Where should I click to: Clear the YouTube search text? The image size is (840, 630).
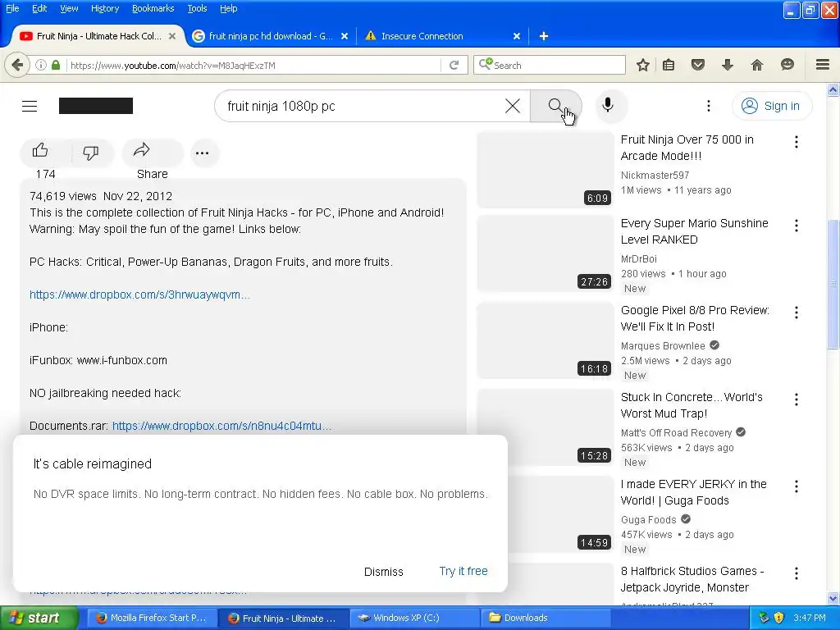512,106
